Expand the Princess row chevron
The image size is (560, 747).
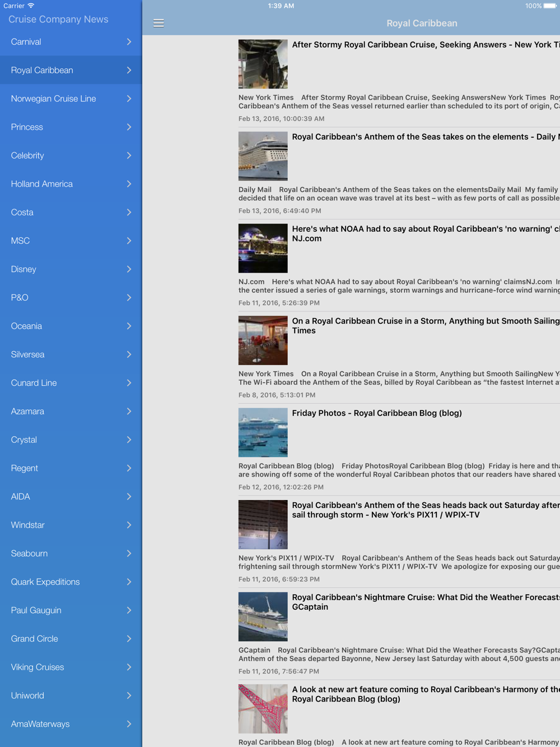tap(129, 127)
